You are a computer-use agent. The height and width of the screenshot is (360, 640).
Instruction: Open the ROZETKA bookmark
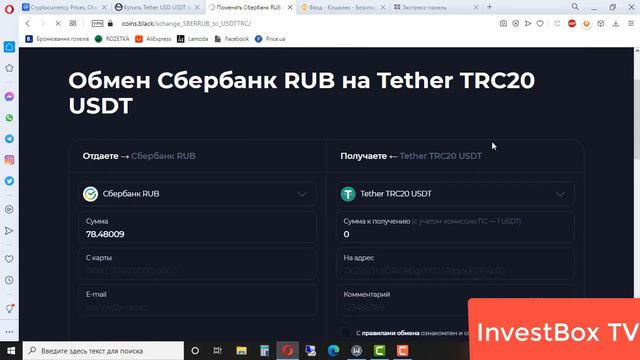pos(112,39)
